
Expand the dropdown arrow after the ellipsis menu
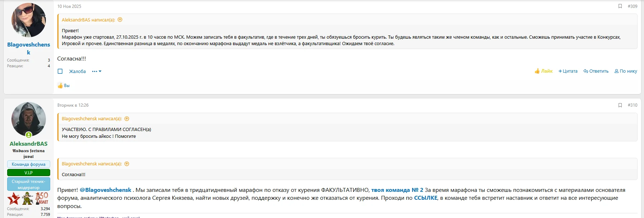coord(101,71)
